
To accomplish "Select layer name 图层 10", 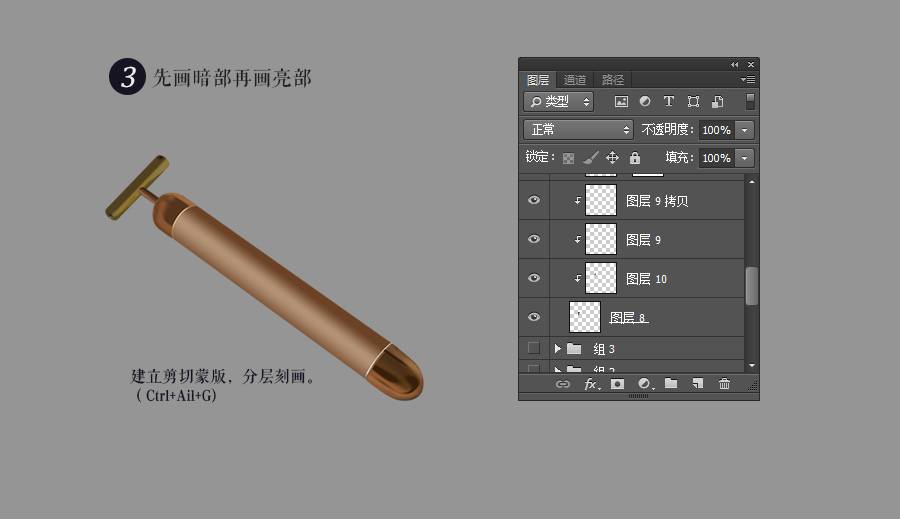I will coord(646,279).
